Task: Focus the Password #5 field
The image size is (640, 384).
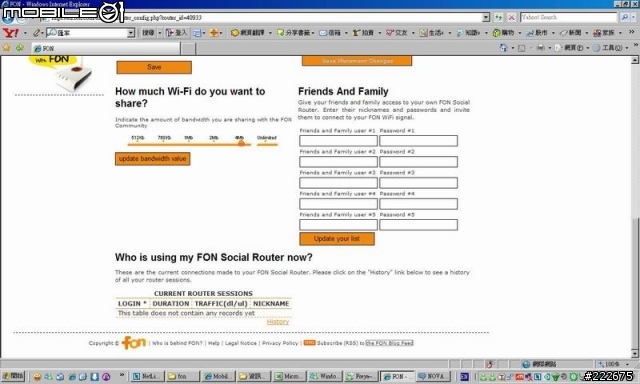Action: pyautogui.click(x=418, y=225)
